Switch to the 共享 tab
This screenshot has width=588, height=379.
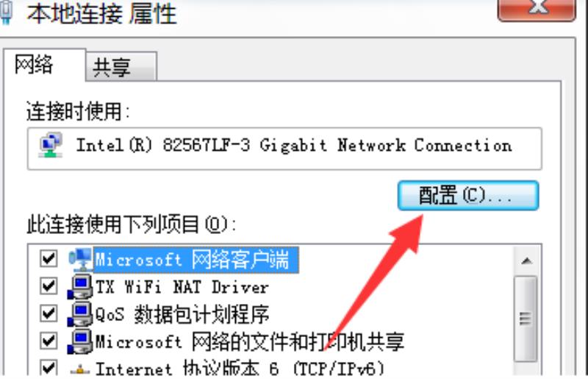pyautogui.click(x=121, y=66)
